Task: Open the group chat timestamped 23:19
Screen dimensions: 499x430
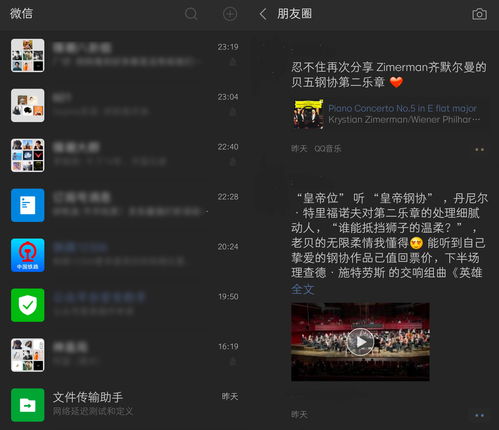Action: click(125, 55)
